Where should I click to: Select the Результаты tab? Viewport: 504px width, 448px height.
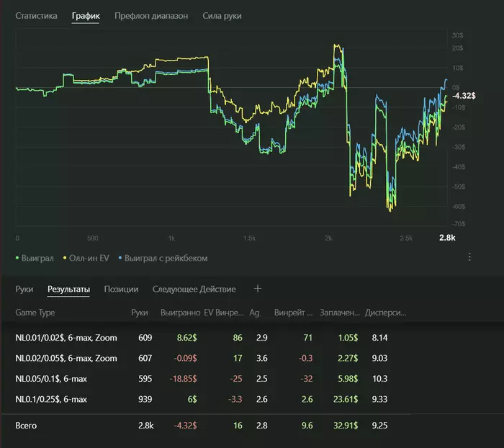click(x=68, y=289)
